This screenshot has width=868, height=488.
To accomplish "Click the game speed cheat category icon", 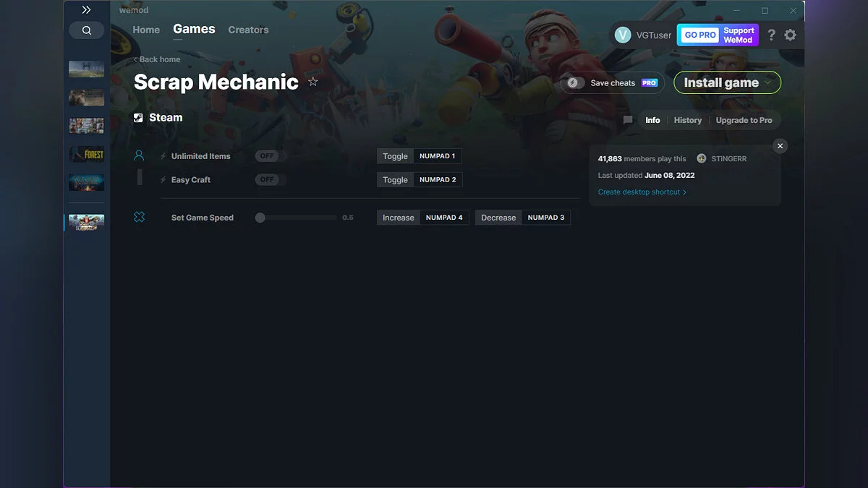I will tap(139, 216).
